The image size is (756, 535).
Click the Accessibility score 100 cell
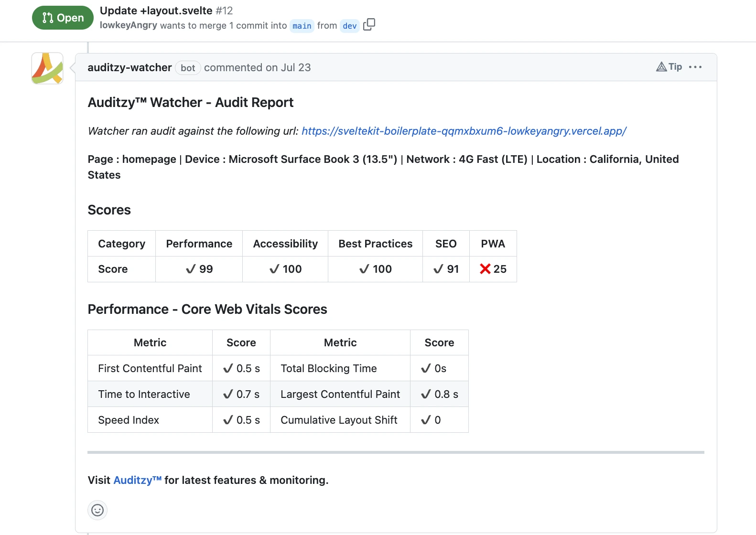tap(285, 269)
